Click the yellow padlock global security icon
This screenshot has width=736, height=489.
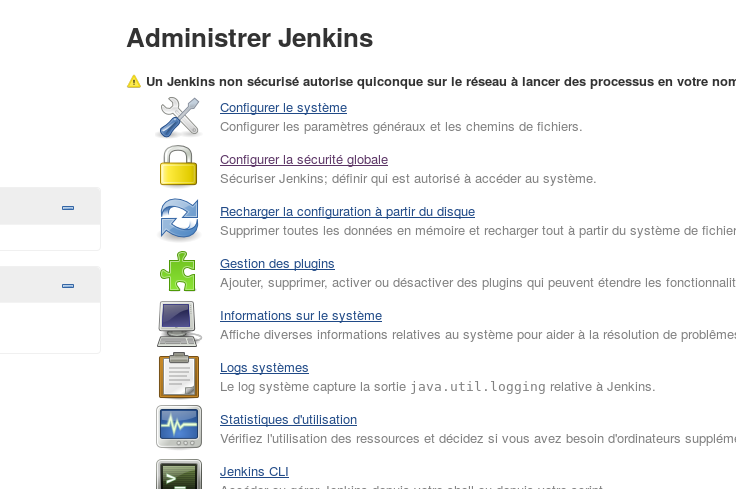178,166
